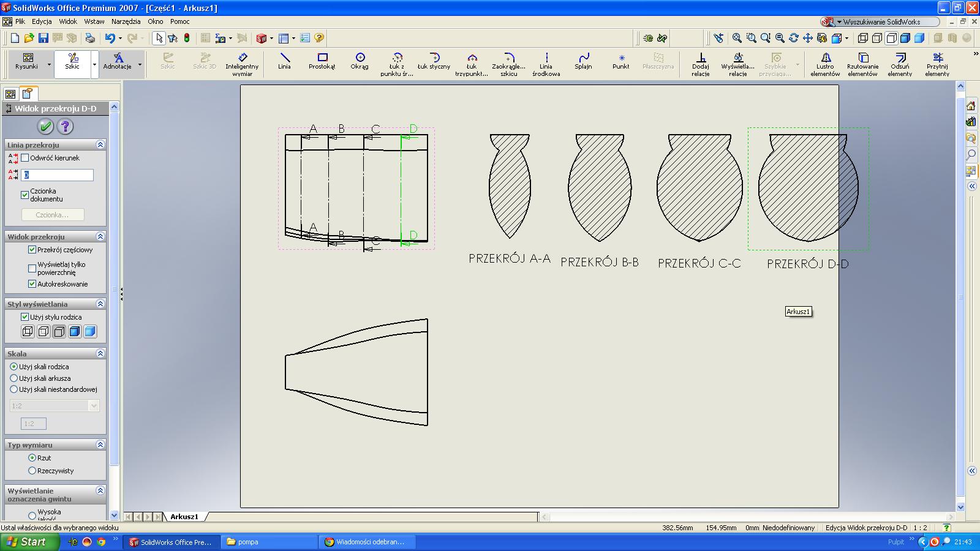Collapse the Styl wyświetlania section
This screenshot has width=980, height=551.
[100, 304]
